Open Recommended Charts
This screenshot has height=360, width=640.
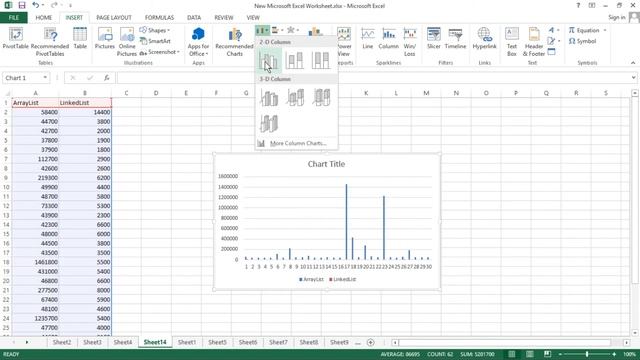pyautogui.click(x=234, y=42)
